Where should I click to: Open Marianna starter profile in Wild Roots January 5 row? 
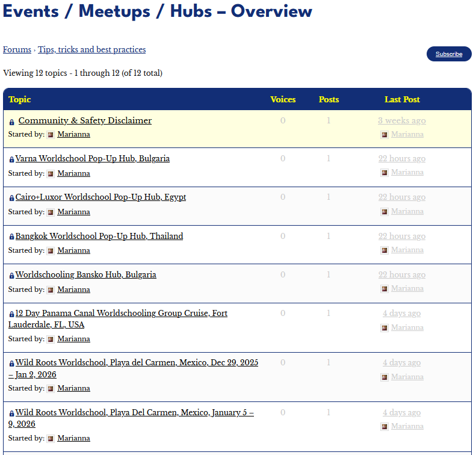pyautogui.click(x=74, y=438)
